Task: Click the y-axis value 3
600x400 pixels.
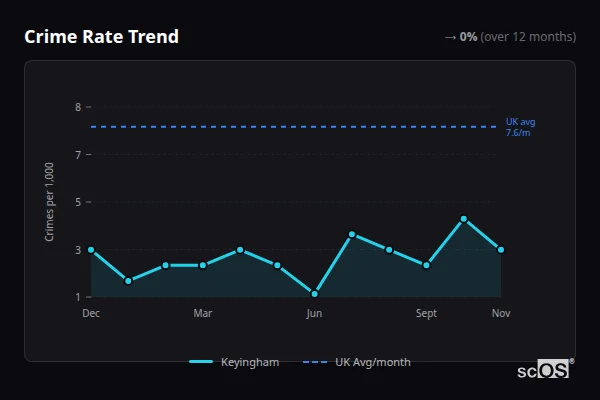Action: [x=78, y=250]
